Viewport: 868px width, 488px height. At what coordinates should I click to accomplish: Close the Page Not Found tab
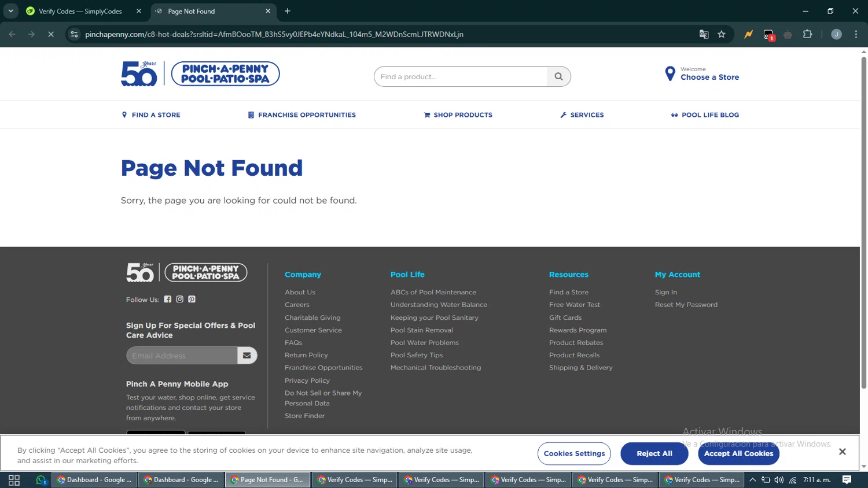[x=268, y=11]
